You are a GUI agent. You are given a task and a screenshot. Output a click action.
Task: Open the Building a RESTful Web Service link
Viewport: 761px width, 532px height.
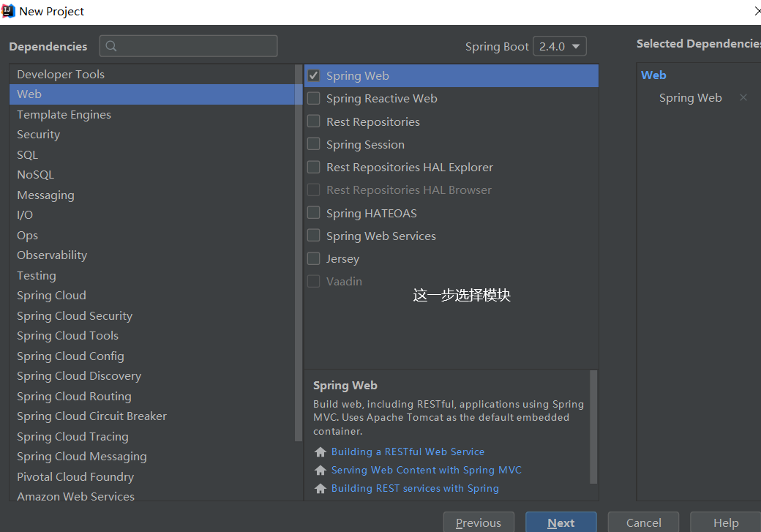pyautogui.click(x=408, y=452)
